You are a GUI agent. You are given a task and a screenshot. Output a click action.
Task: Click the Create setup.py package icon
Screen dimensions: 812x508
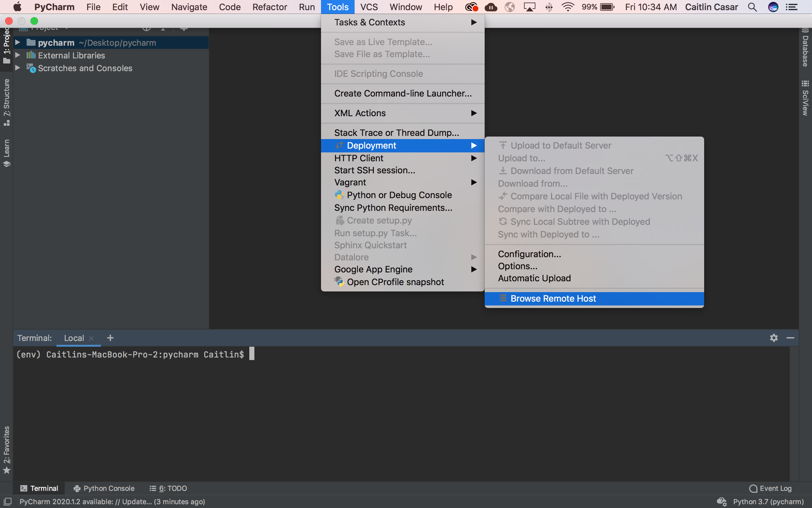(x=340, y=220)
